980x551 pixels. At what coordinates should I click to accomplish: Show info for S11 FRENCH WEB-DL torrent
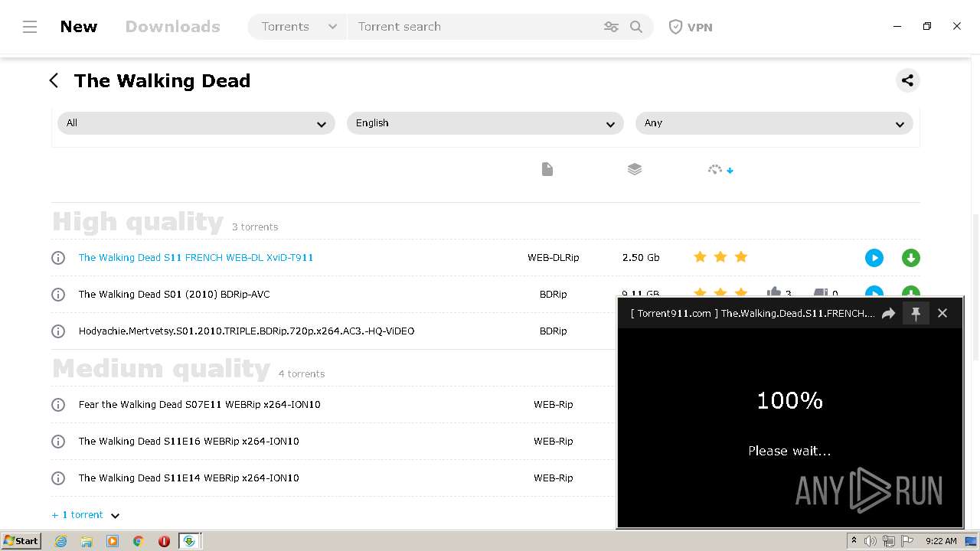[x=58, y=258]
